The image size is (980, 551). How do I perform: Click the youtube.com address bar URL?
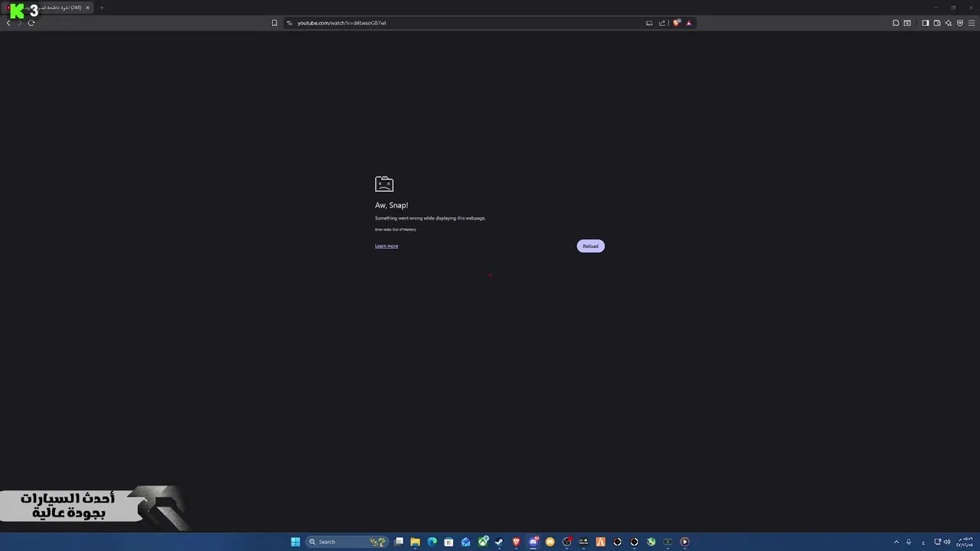tap(341, 23)
